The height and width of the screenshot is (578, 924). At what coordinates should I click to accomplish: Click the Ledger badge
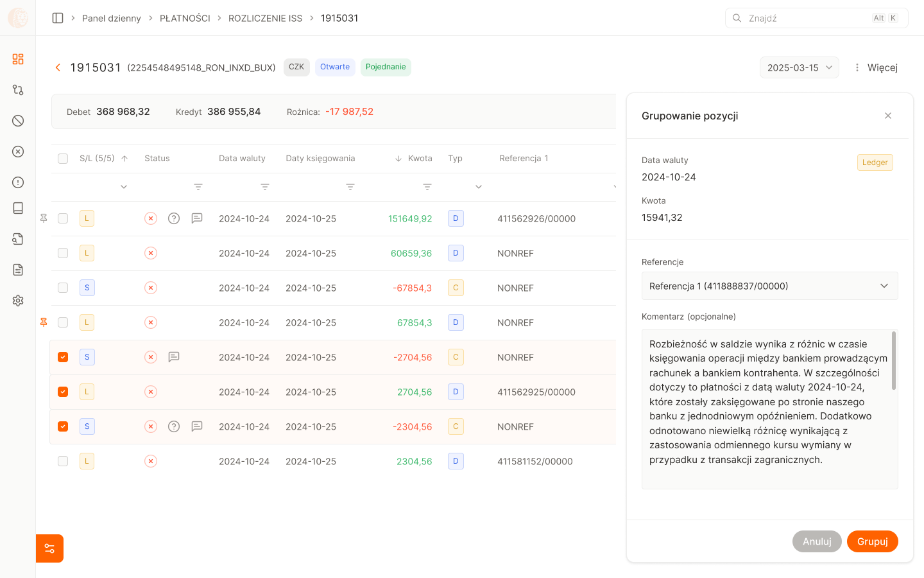pos(875,162)
